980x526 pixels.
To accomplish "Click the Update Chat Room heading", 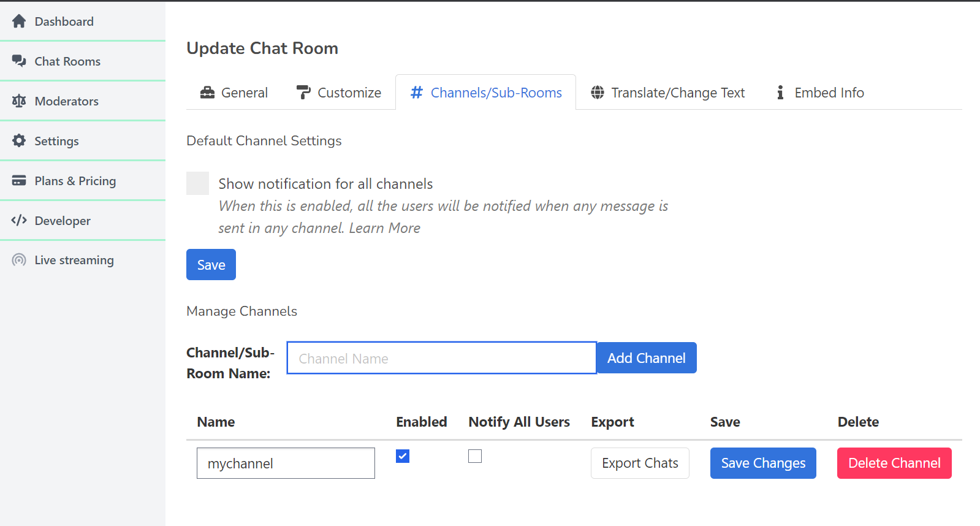I will tap(262, 48).
